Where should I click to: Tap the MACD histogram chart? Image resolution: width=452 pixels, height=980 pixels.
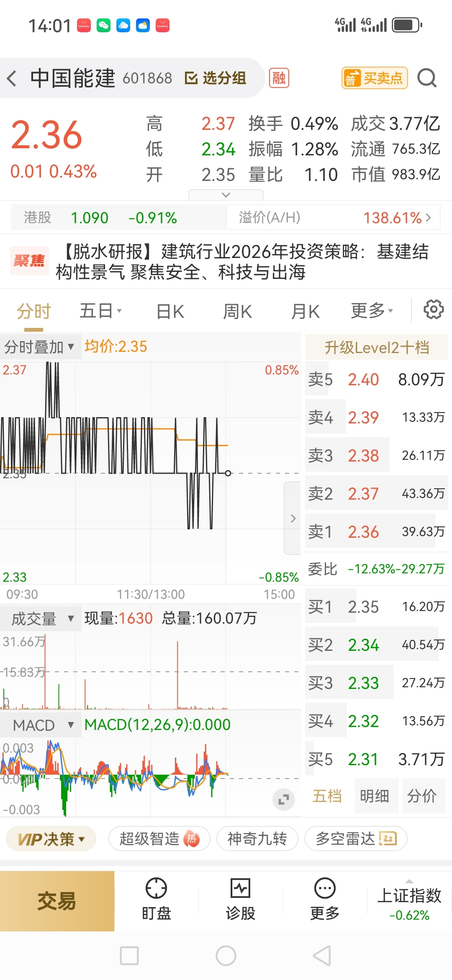(x=151, y=777)
